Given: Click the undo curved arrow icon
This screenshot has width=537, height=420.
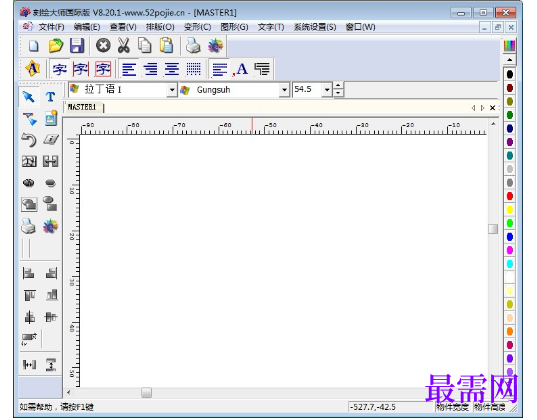Looking at the screenshot, I should pyautogui.click(x=29, y=140).
